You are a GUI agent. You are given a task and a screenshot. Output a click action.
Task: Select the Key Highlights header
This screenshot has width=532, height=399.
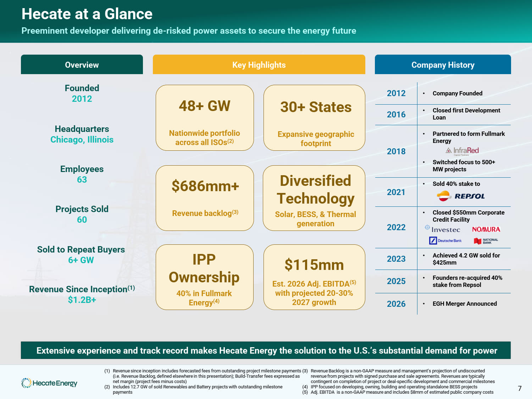click(259, 65)
